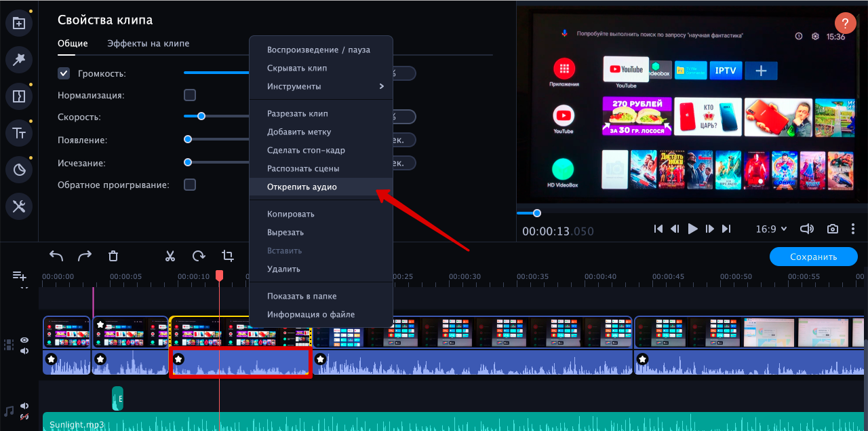Click the Скорость slider handle
Viewport: 868px width, 431px height.
tap(201, 117)
